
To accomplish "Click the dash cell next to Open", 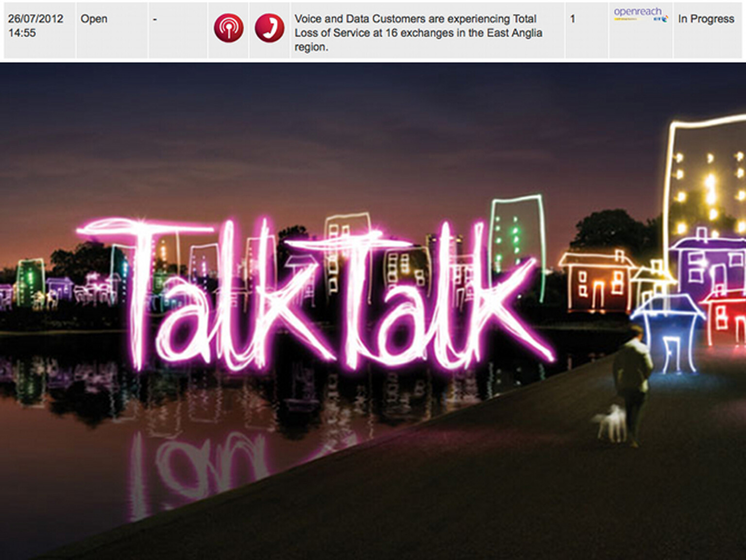I will click(178, 31).
